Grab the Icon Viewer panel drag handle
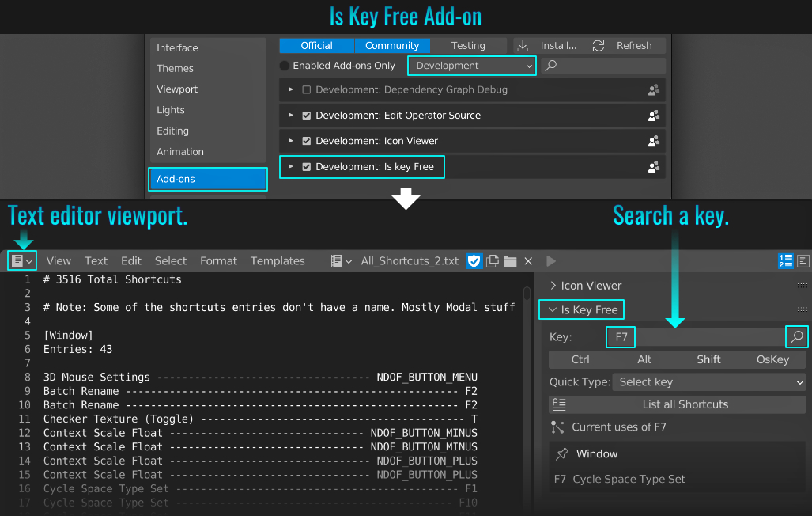Viewport: 812px width, 516px height. [803, 285]
